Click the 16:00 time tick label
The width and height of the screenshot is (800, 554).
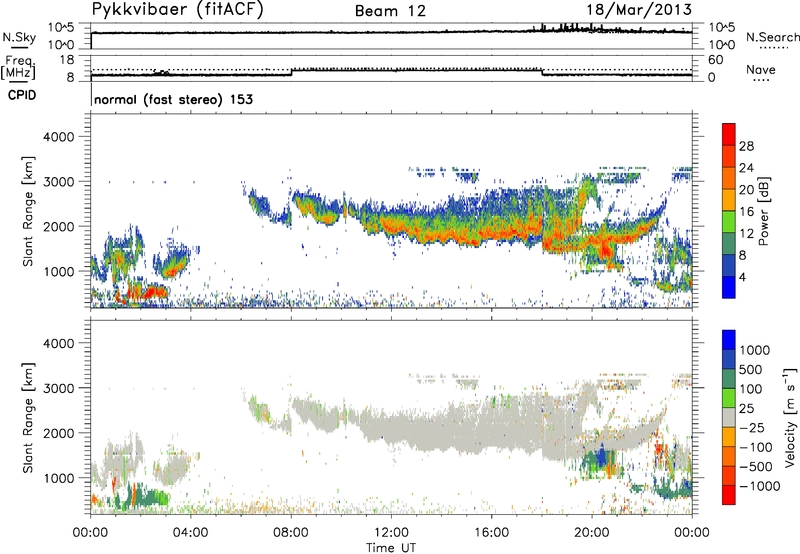coord(491,533)
